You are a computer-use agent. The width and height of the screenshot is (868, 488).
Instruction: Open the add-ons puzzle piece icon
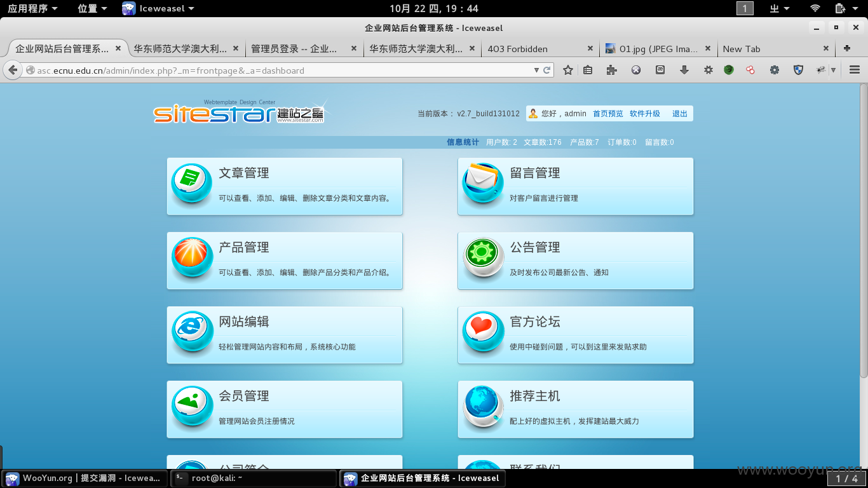(x=612, y=71)
